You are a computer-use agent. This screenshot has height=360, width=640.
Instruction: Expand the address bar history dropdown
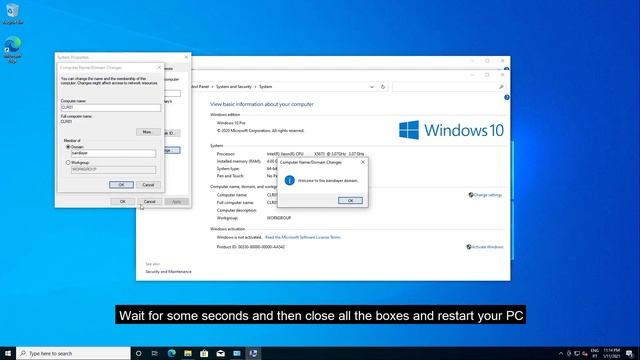(371, 87)
